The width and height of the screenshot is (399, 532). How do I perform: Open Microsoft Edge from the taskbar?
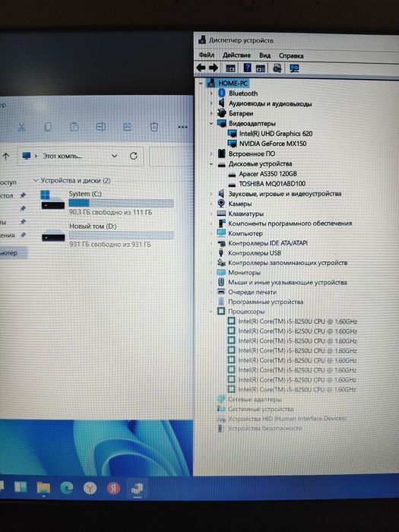point(67,488)
